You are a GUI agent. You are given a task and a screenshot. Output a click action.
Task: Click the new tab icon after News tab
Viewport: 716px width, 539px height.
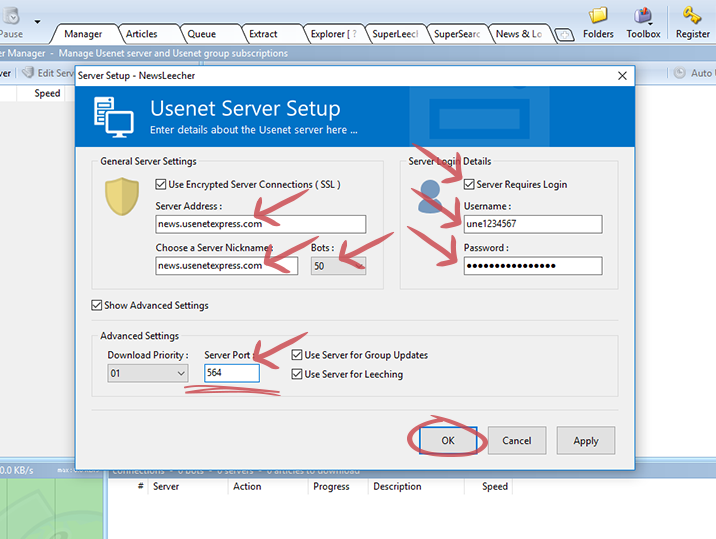point(564,35)
